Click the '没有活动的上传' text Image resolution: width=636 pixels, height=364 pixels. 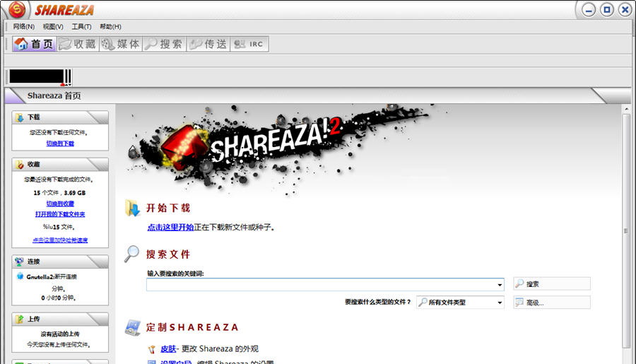coord(60,334)
